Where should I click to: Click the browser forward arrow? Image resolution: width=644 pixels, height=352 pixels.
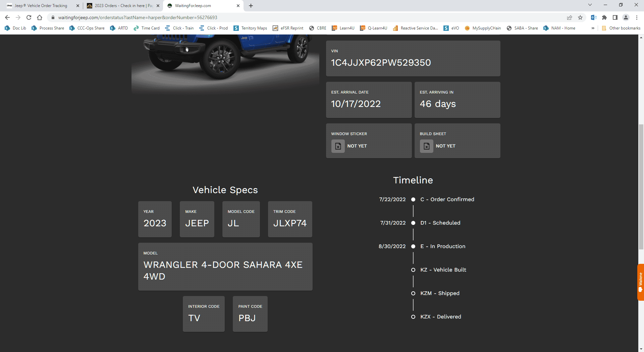(18, 17)
